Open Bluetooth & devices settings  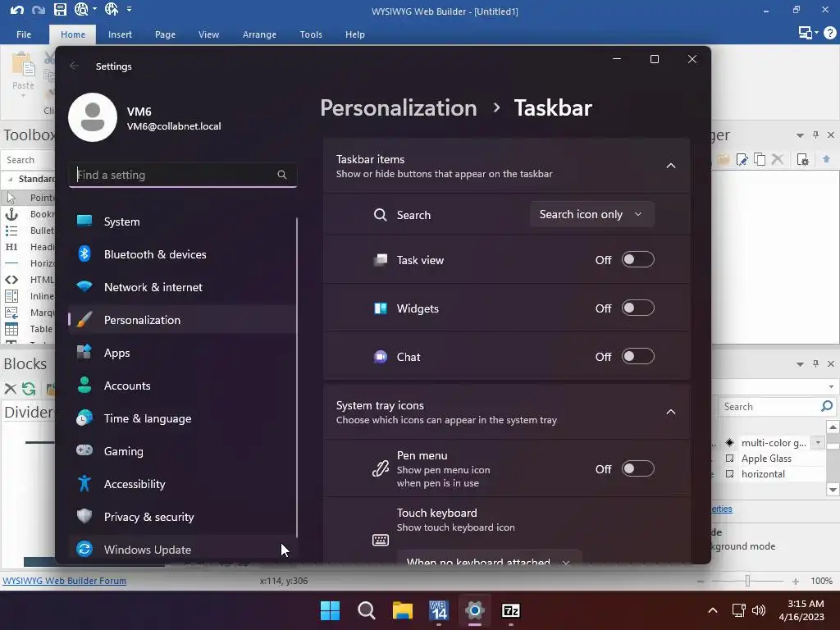[x=182, y=254]
